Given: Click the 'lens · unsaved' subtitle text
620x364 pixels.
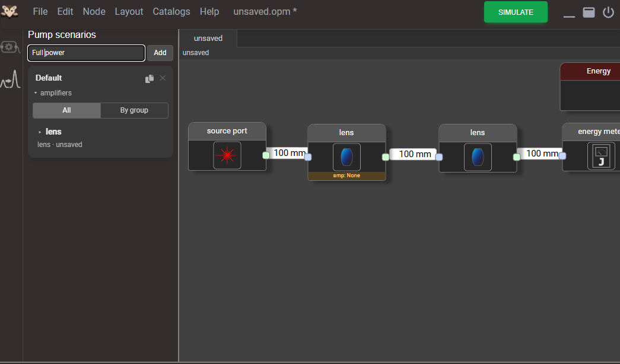Looking at the screenshot, I should [x=60, y=145].
